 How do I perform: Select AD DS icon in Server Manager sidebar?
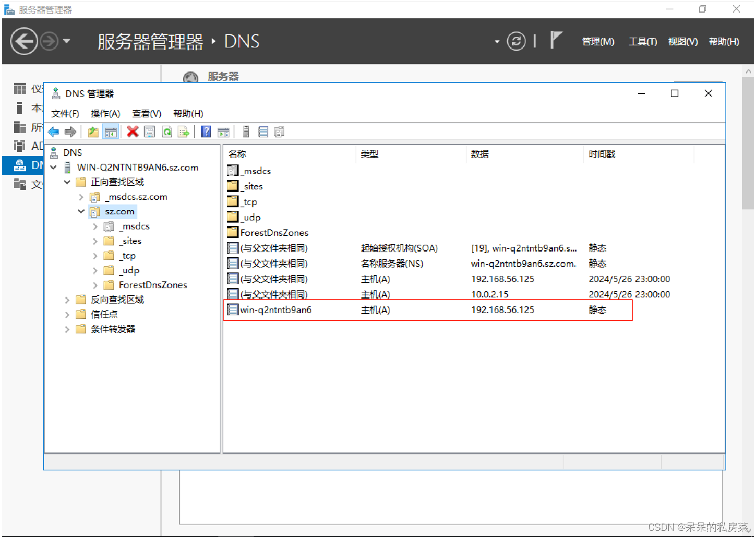click(20, 146)
